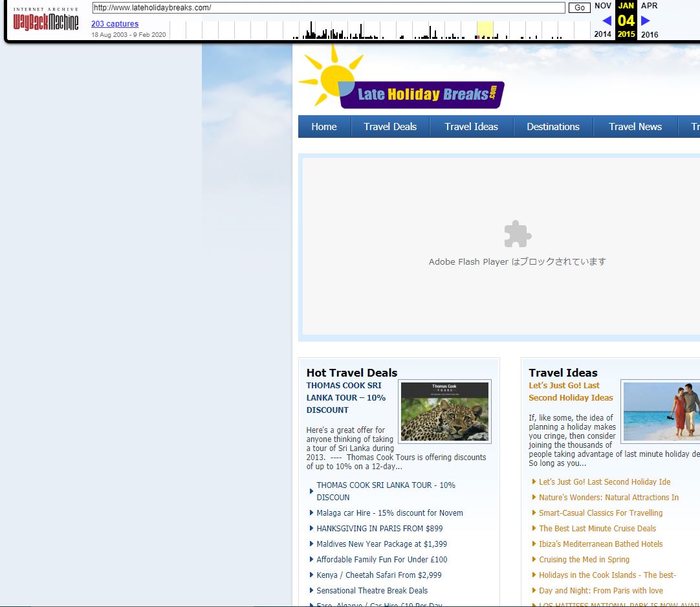Click arrow bullet beside Ibiza's Mediterranean Bathed Hotels

click(534, 544)
